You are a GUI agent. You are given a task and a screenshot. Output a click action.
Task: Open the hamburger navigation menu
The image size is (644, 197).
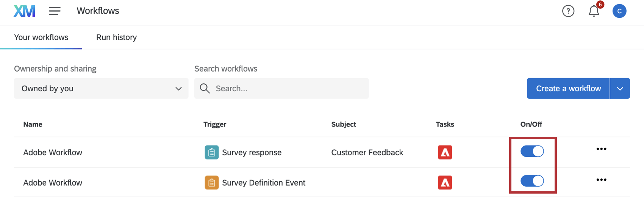pyautogui.click(x=55, y=11)
